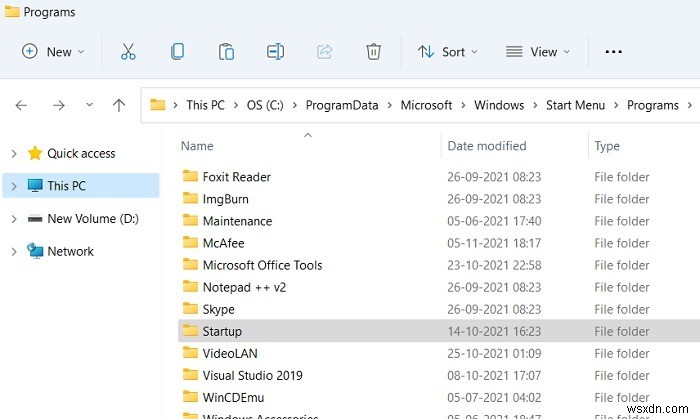Expand the Network tree node
The height and width of the screenshot is (419, 700).
(x=14, y=252)
